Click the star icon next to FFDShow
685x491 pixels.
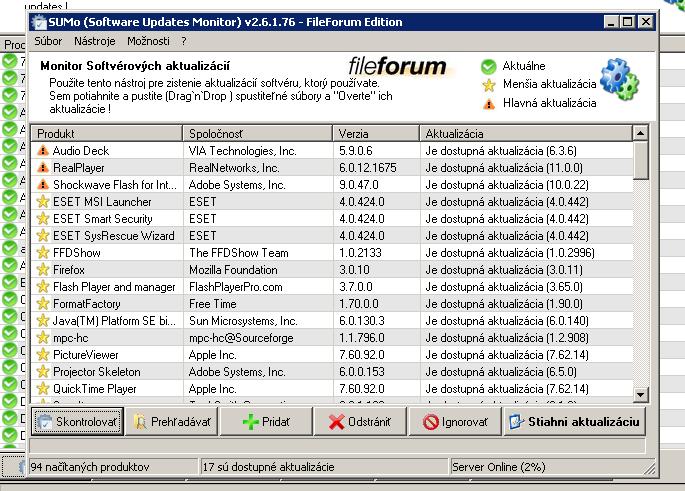[43, 253]
